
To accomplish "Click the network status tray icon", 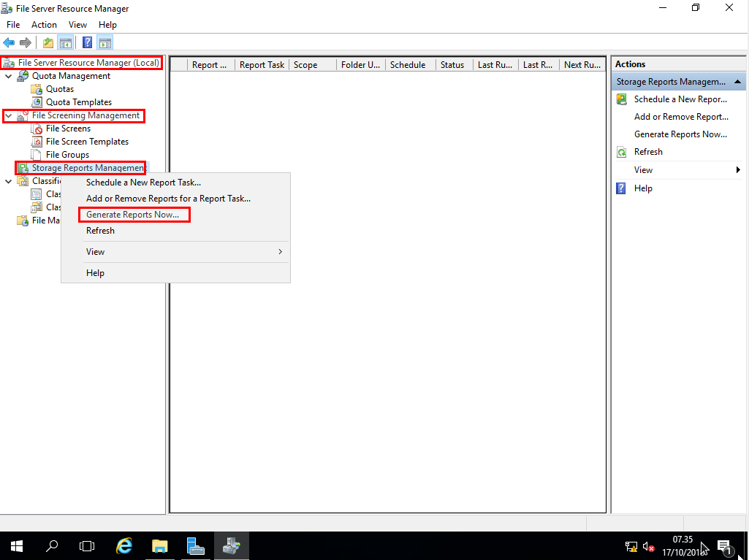I will pos(631,547).
